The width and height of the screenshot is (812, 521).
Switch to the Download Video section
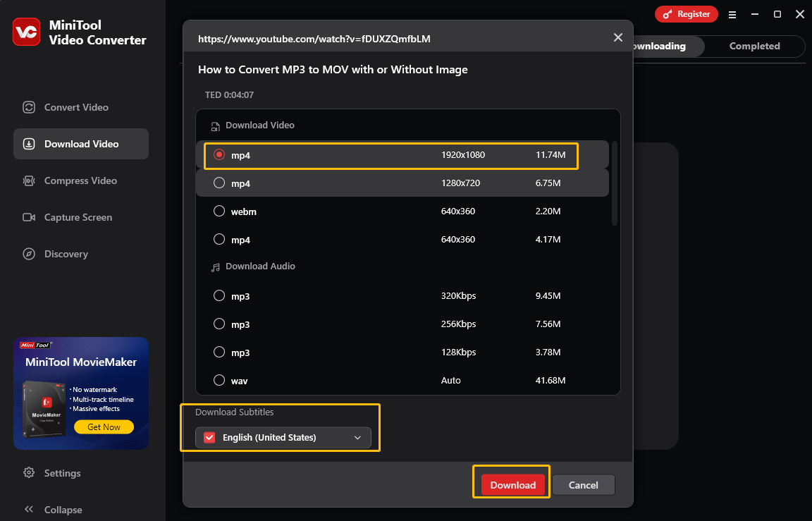tap(81, 144)
